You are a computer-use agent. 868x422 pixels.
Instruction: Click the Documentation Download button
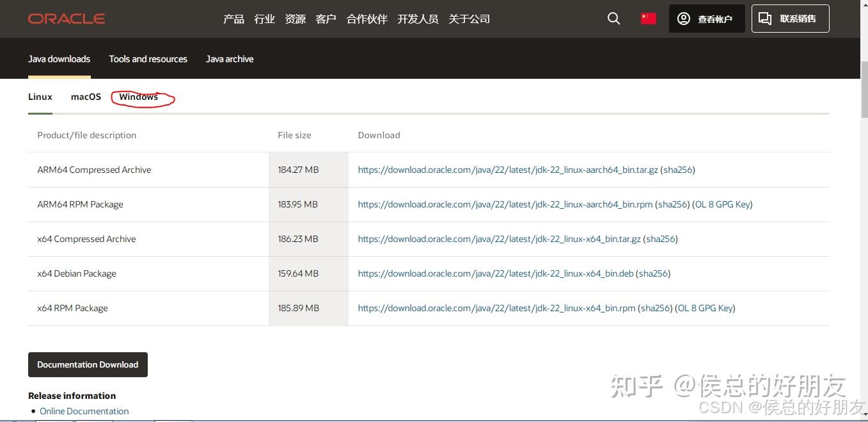[x=88, y=364]
